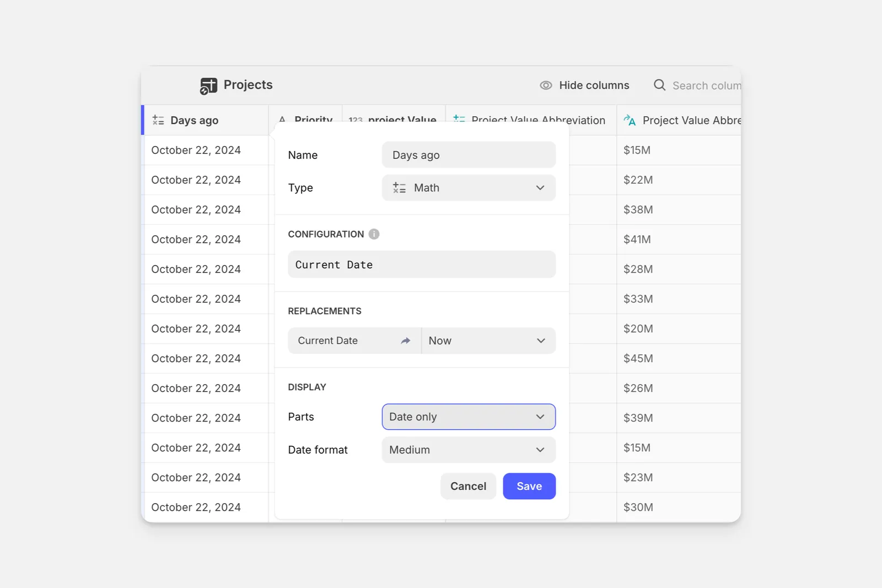Open the Type dropdown showing Math

(469, 188)
